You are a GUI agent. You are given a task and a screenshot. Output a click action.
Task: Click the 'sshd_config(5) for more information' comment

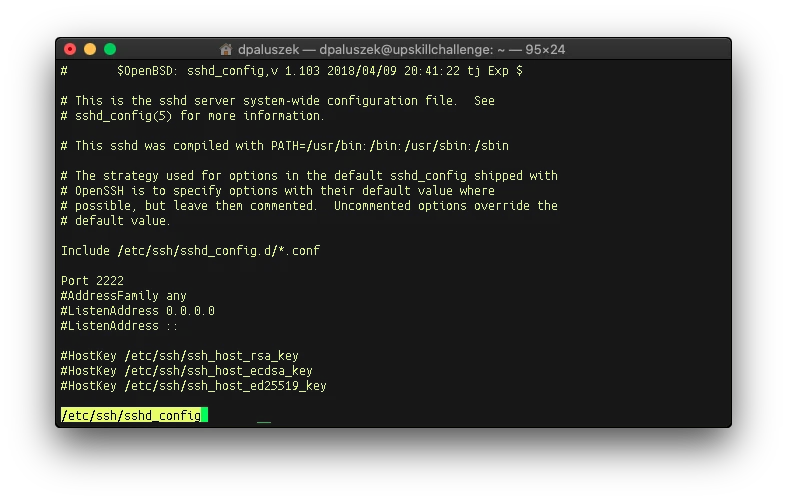193,115
